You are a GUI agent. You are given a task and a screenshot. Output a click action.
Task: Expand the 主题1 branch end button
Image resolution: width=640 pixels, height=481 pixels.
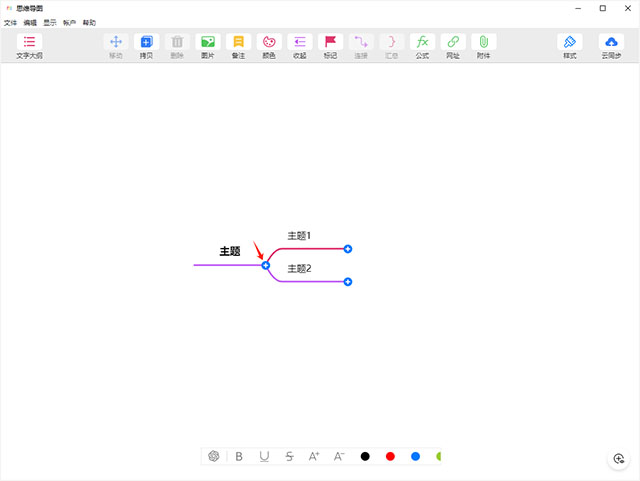click(x=348, y=248)
